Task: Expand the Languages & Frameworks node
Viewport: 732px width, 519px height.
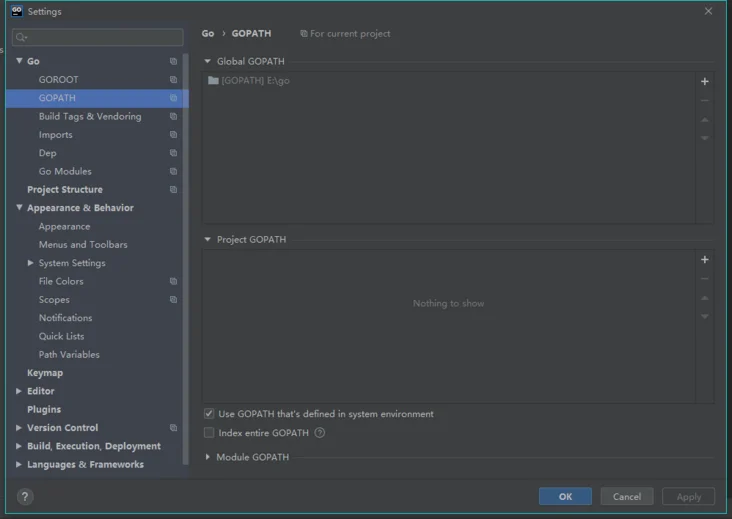Action: pos(19,464)
